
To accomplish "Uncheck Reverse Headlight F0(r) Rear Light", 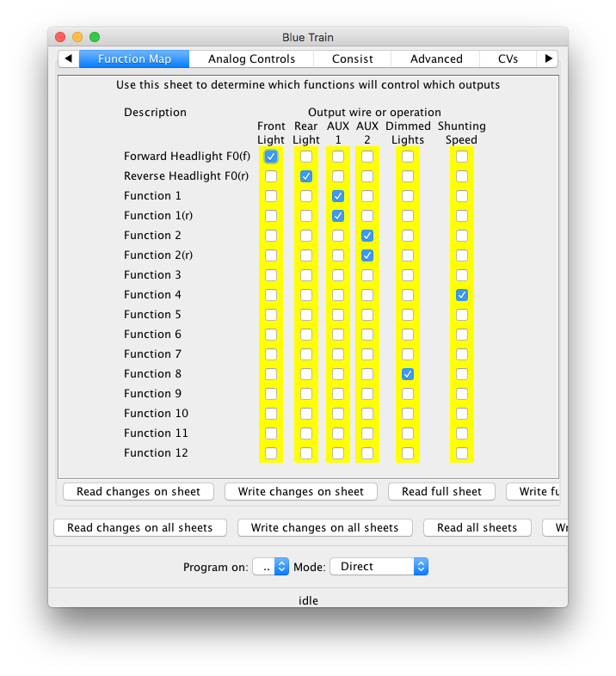I will pyautogui.click(x=306, y=176).
